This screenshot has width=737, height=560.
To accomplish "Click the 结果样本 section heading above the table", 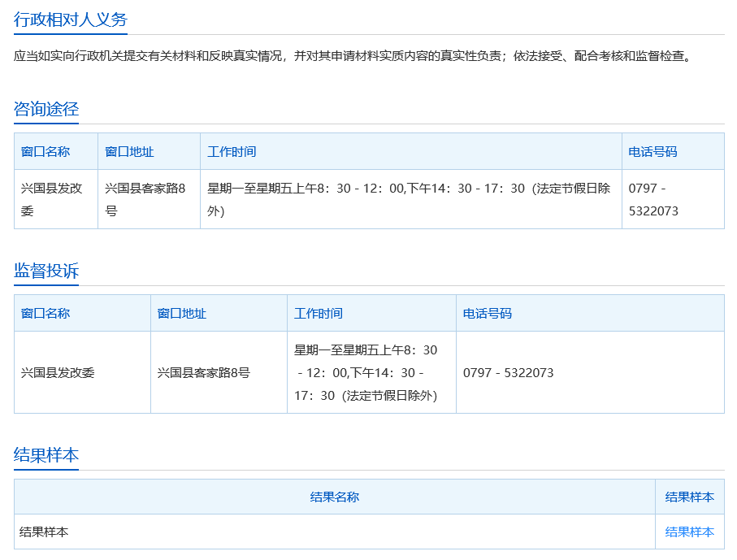I will pos(46,455).
